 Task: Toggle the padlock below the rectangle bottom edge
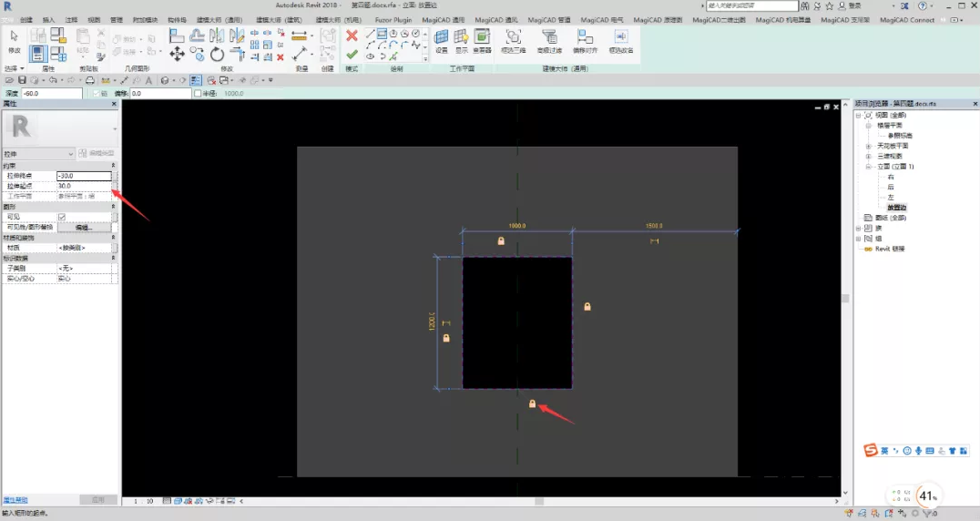tap(533, 404)
